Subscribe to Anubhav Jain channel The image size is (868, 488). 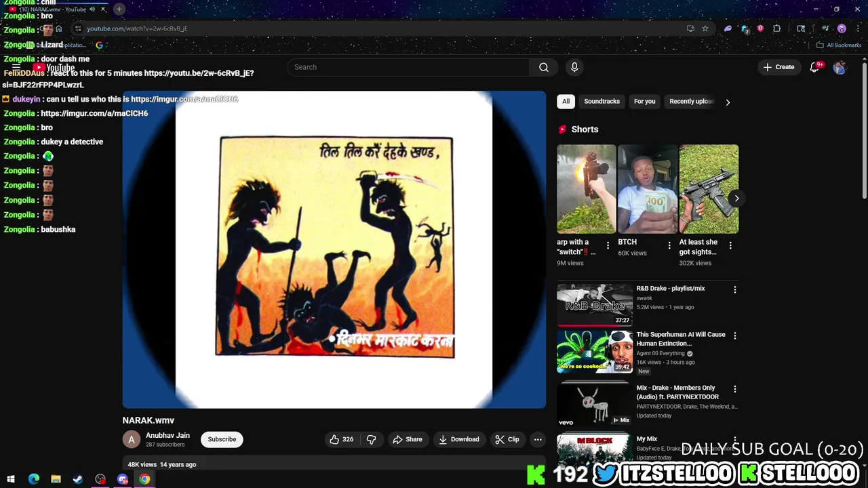point(222,439)
